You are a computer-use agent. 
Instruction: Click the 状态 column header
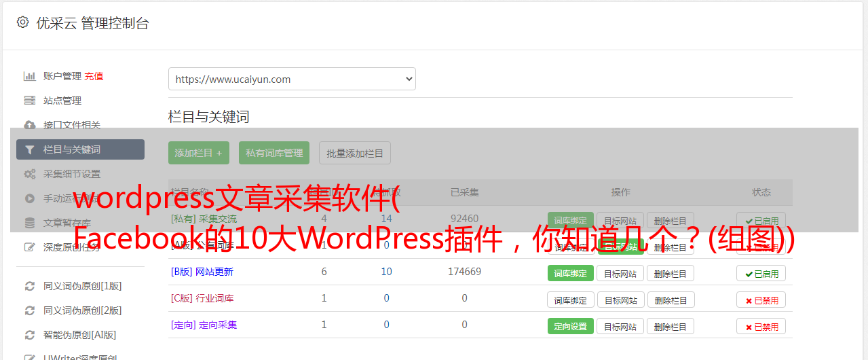[761, 192]
